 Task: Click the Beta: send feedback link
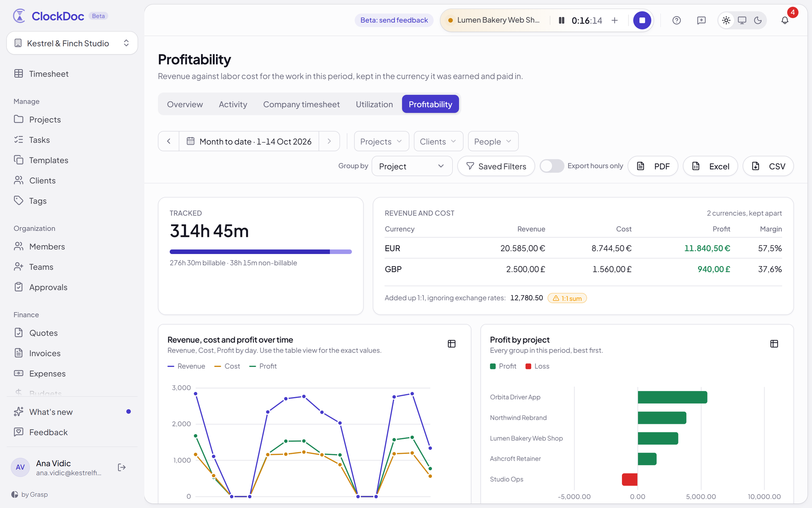point(394,20)
